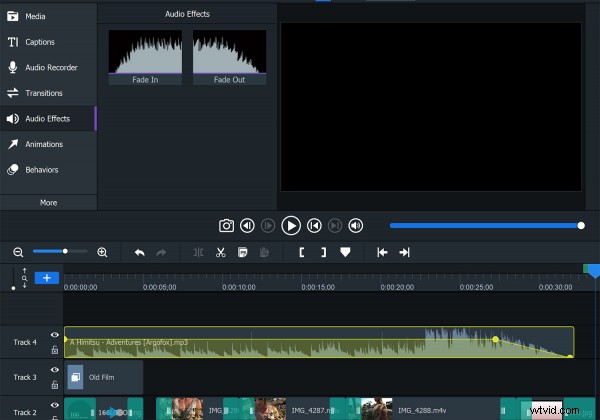
Task: Zoom out the timeline
Action: (18, 252)
